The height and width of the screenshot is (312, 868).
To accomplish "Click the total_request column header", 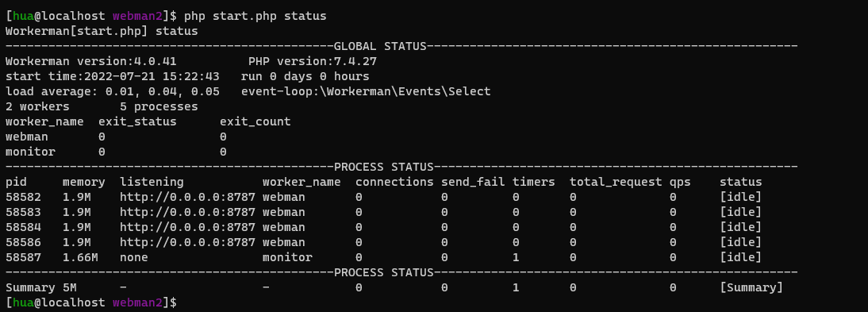I will 616,182.
